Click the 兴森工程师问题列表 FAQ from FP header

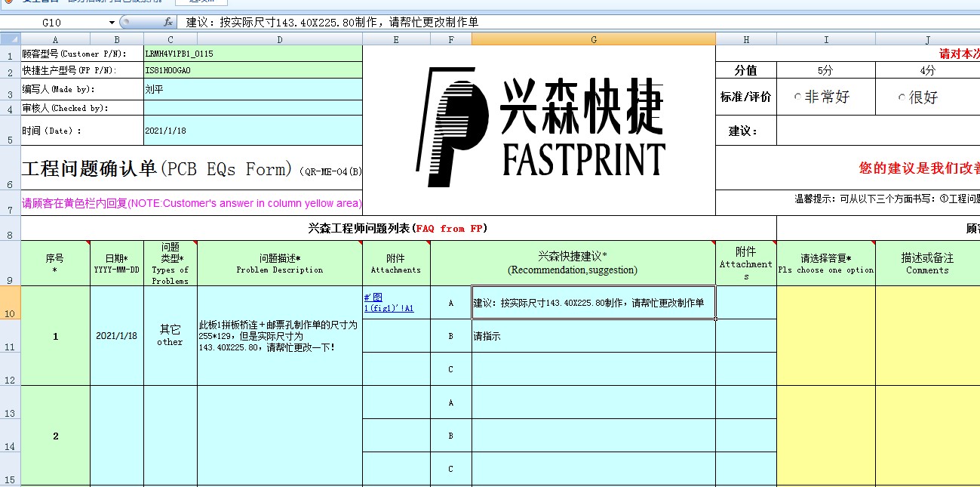pyautogui.click(x=398, y=228)
